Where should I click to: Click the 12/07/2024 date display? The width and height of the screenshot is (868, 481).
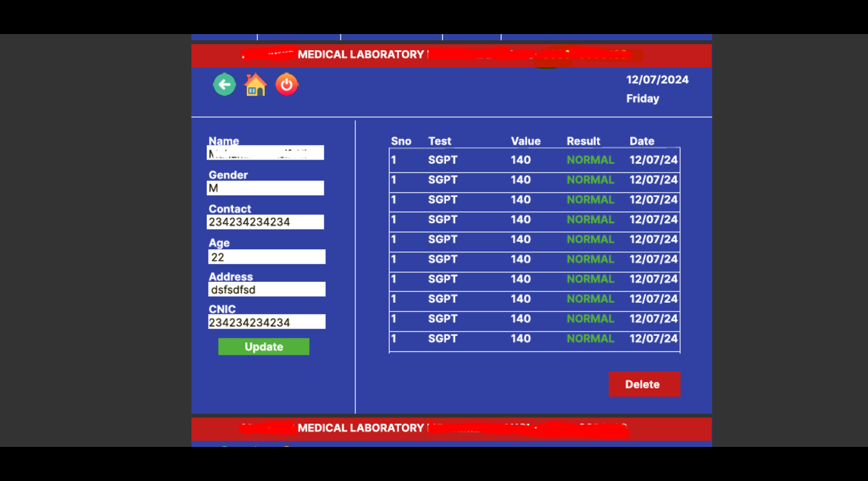click(x=658, y=80)
